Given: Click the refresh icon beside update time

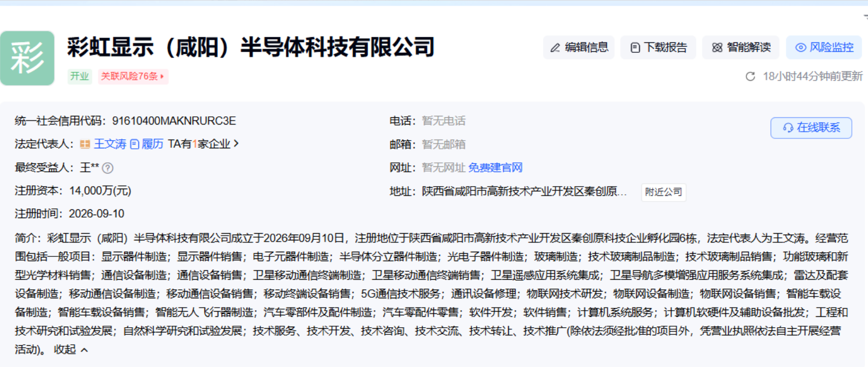Looking at the screenshot, I should 750,77.
